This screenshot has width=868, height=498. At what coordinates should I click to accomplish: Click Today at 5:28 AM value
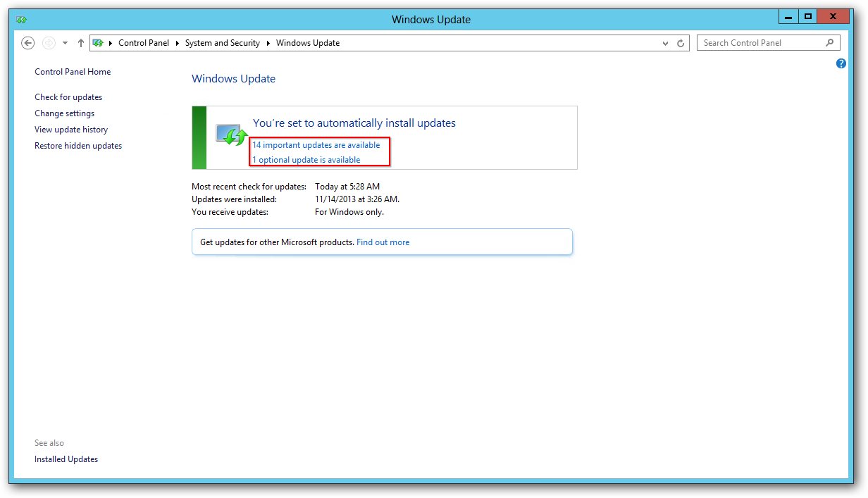pyautogui.click(x=347, y=187)
